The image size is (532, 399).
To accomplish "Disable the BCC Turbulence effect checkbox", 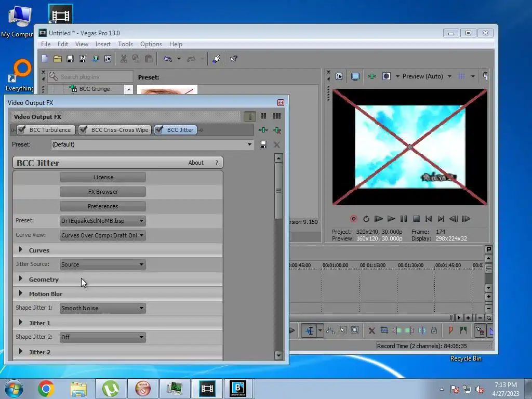I will tap(21, 129).
